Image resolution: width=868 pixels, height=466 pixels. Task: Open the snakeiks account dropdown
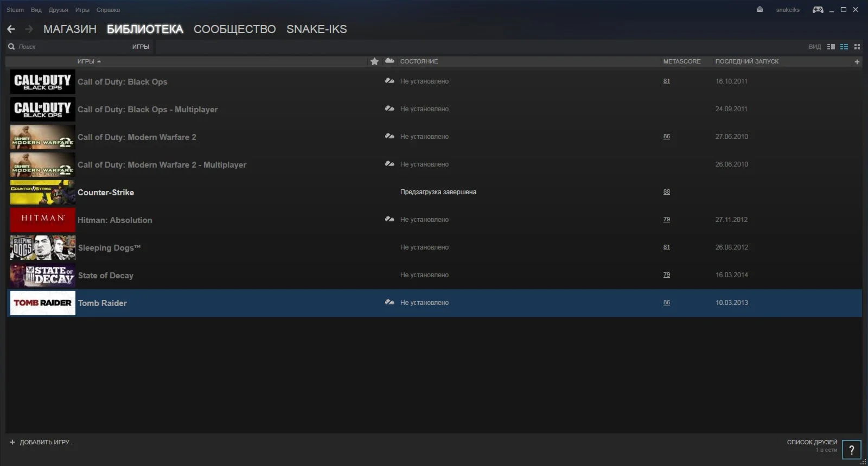788,10
